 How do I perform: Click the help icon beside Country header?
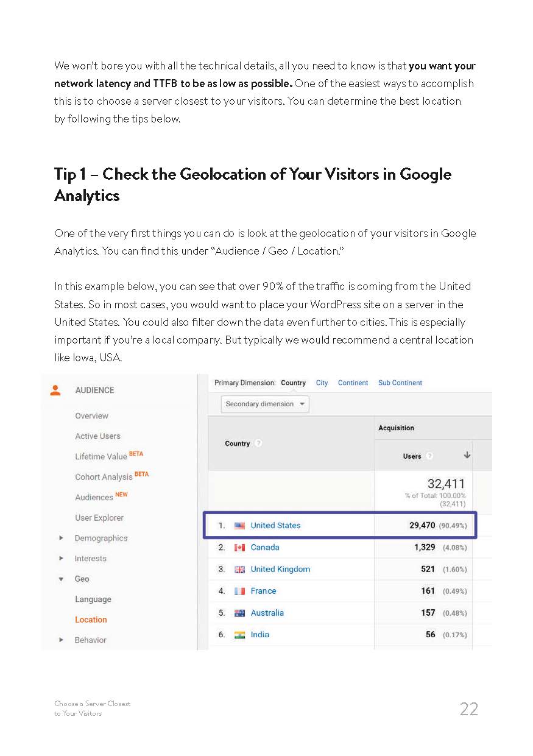258,443
